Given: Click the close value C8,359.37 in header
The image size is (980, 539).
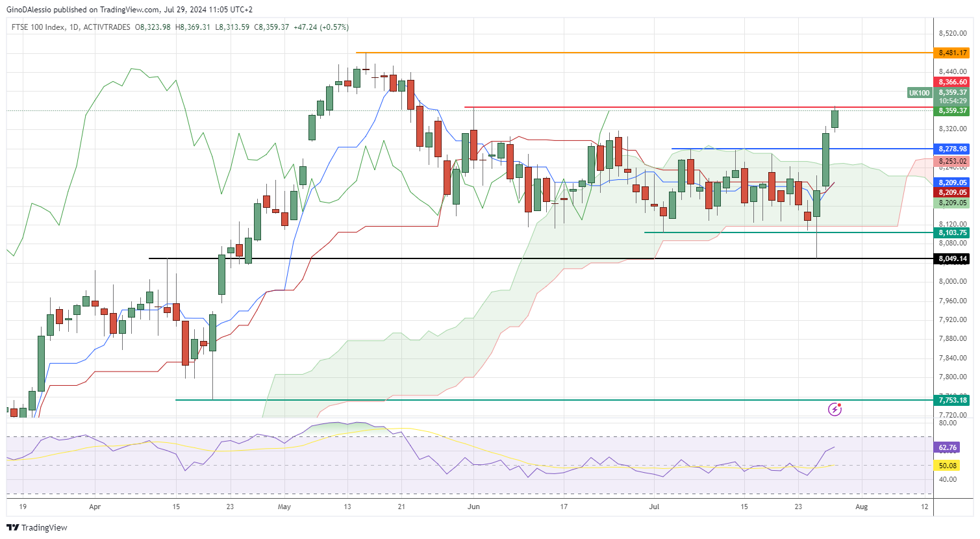Looking at the screenshot, I should point(271,27).
